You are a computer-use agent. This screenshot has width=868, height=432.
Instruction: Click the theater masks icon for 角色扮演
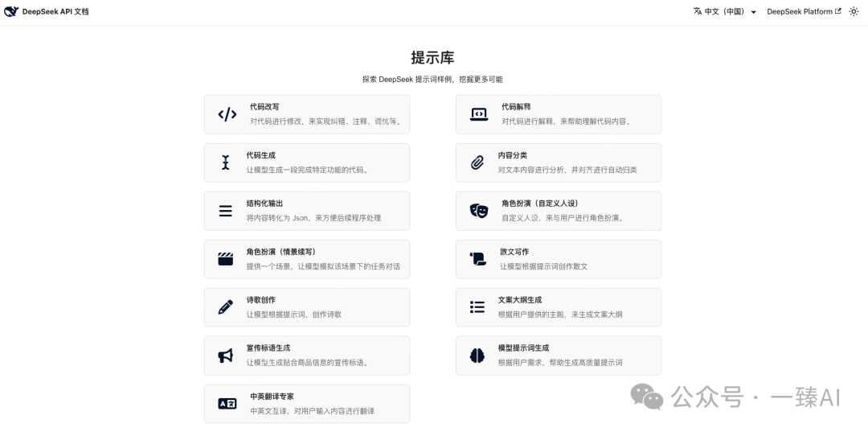click(x=479, y=211)
